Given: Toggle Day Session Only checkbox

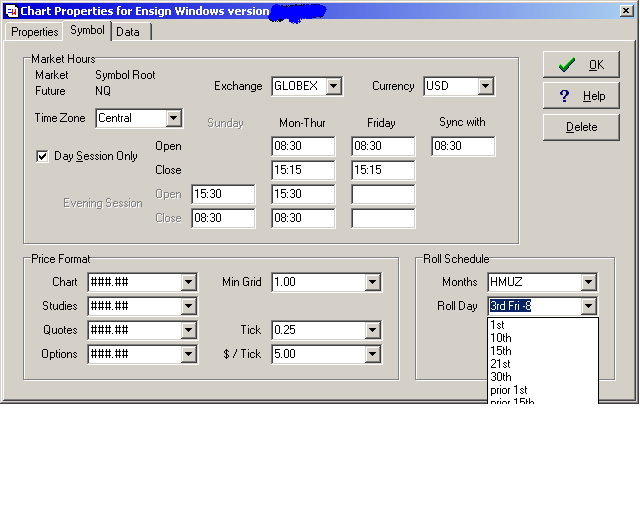Looking at the screenshot, I should [42, 156].
